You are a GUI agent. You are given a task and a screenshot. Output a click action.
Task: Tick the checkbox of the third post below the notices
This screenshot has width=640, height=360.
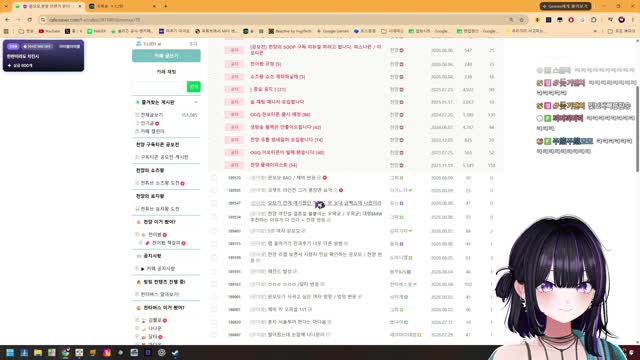click(x=214, y=203)
